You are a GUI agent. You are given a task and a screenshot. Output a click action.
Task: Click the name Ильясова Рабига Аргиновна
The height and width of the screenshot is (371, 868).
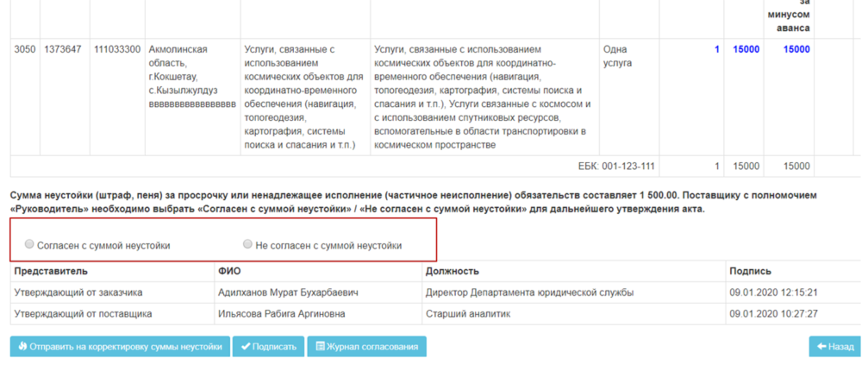click(x=280, y=314)
